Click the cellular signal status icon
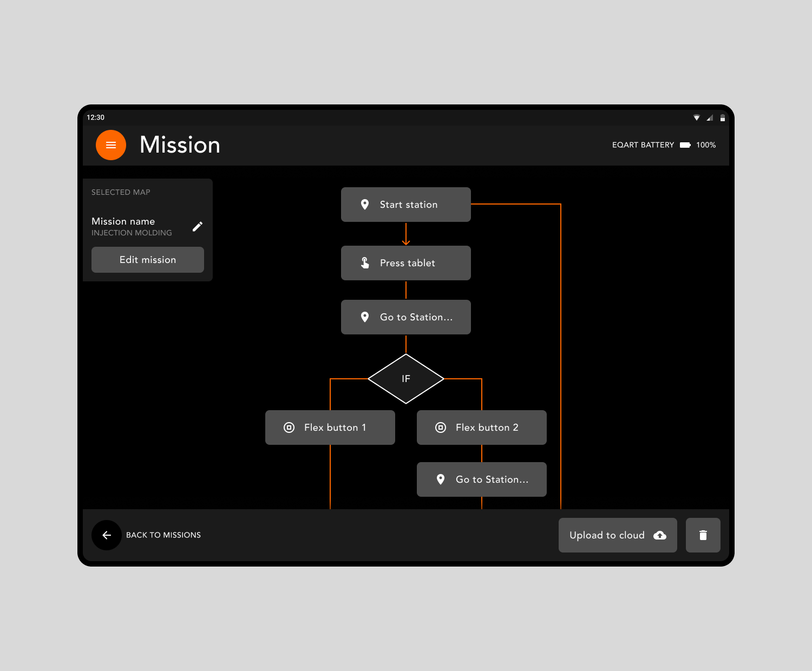Viewport: 812px width, 671px height. (710, 117)
